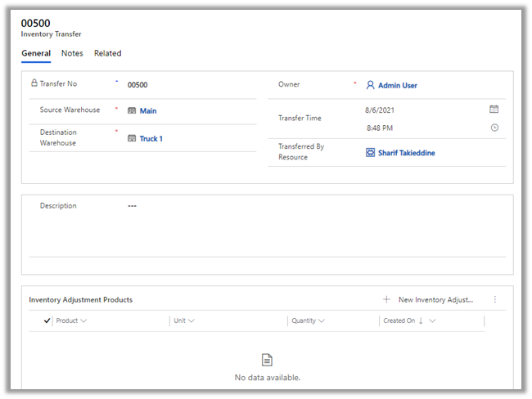
Task: Toggle the select-all checkmark in grid header
Action: tap(47, 321)
